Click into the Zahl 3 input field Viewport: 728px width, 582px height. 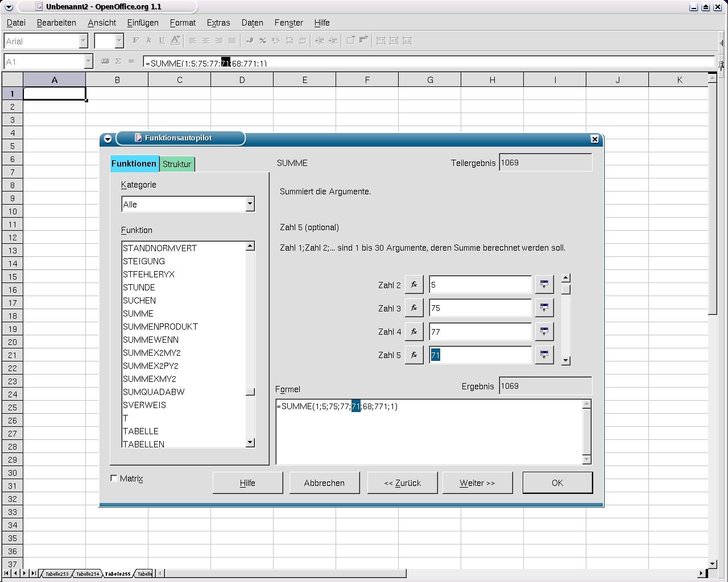tap(480, 308)
